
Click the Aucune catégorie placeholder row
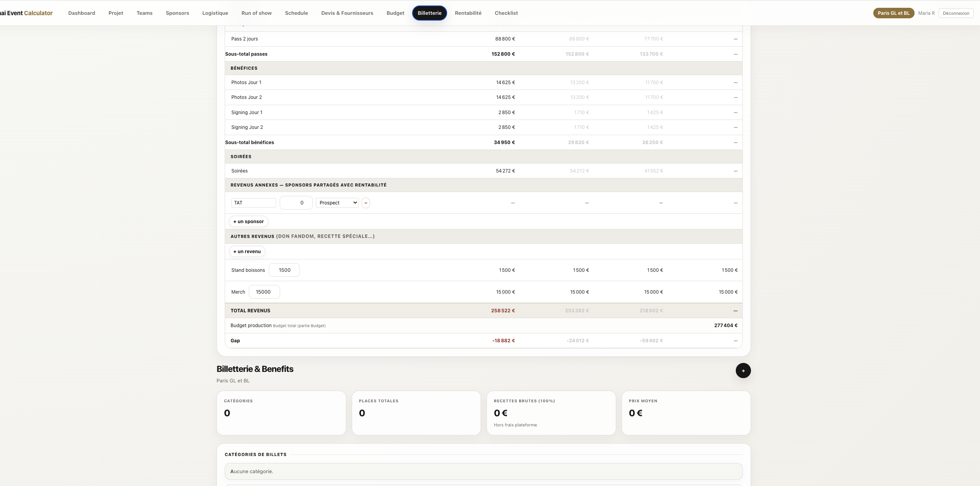pos(483,472)
